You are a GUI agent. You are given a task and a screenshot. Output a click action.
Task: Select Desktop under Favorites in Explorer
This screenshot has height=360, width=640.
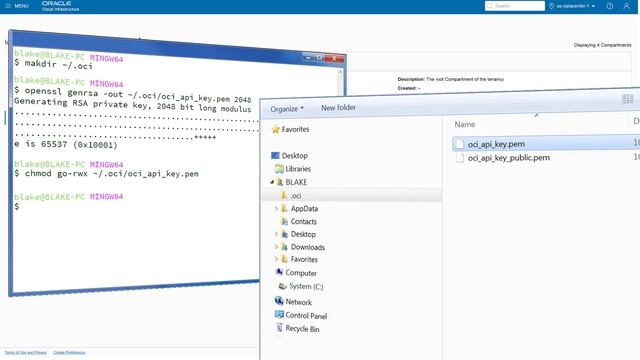289,156
